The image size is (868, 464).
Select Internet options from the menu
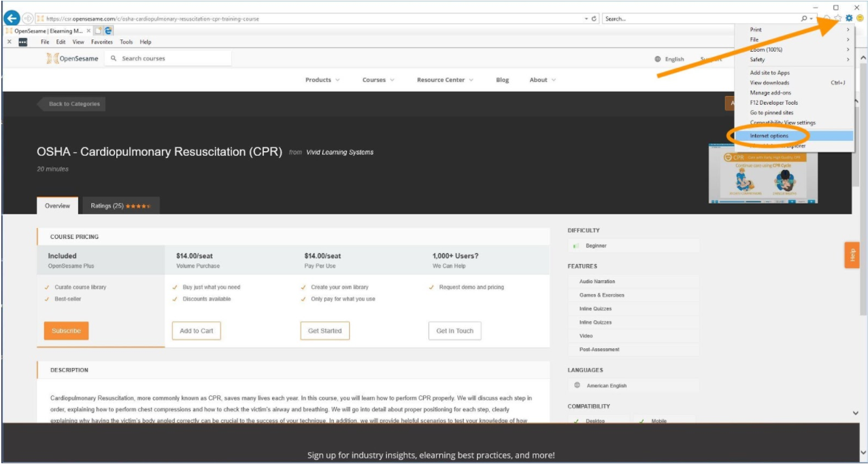click(x=769, y=136)
